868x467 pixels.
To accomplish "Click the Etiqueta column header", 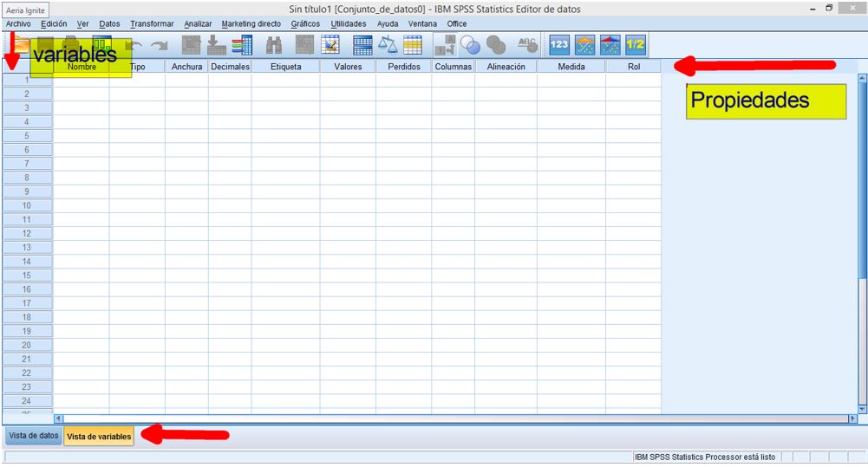I will (x=285, y=67).
